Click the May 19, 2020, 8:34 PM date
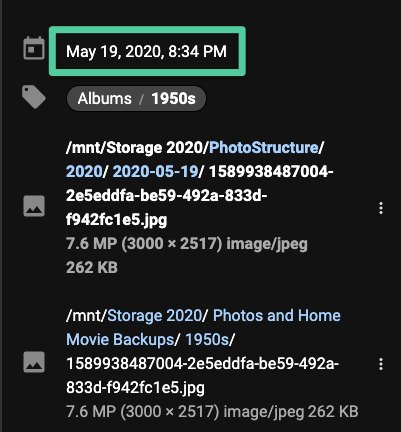Image resolution: width=401 pixels, height=432 pixels. point(146,52)
